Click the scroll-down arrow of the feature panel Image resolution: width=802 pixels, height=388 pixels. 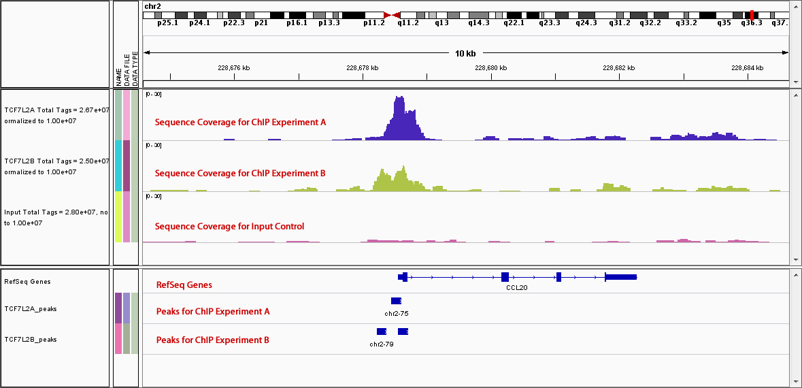(x=795, y=381)
